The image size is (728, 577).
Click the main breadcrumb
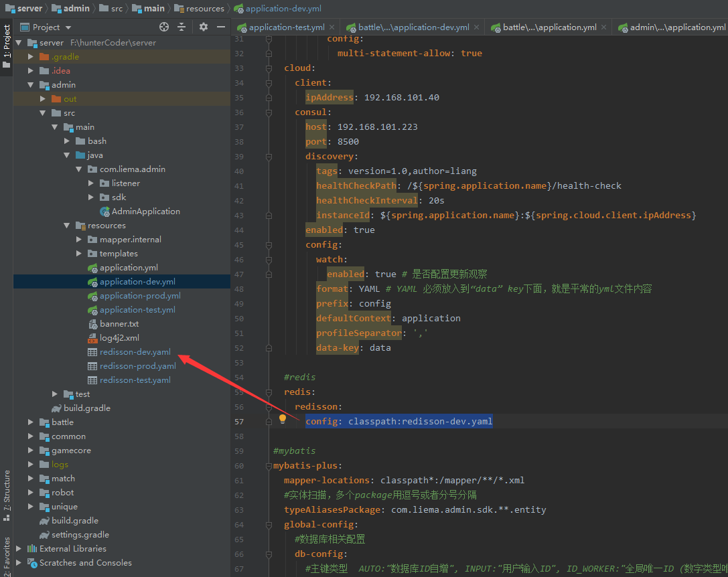(149, 8)
